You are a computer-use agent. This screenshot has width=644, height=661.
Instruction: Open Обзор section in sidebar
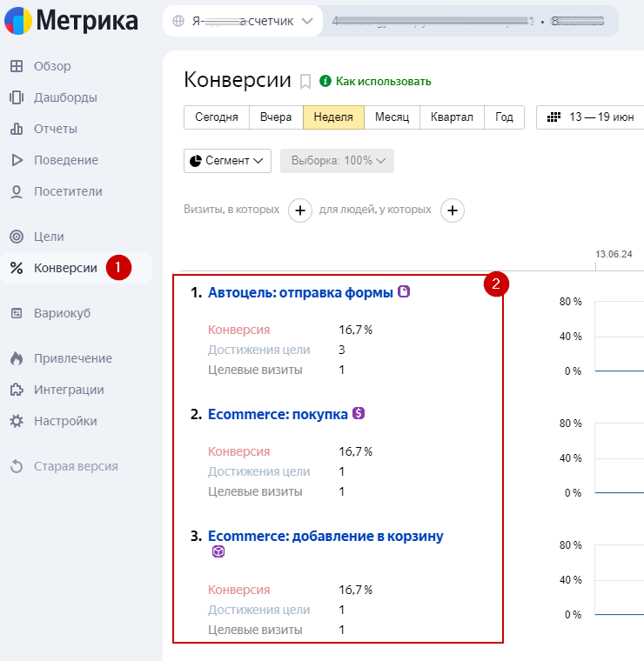tap(52, 66)
